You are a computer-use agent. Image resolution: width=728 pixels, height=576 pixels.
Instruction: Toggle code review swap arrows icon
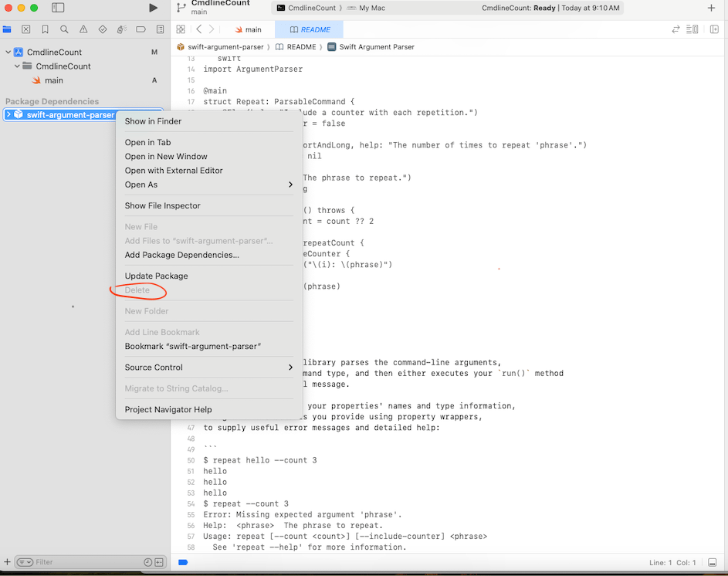pos(676,29)
